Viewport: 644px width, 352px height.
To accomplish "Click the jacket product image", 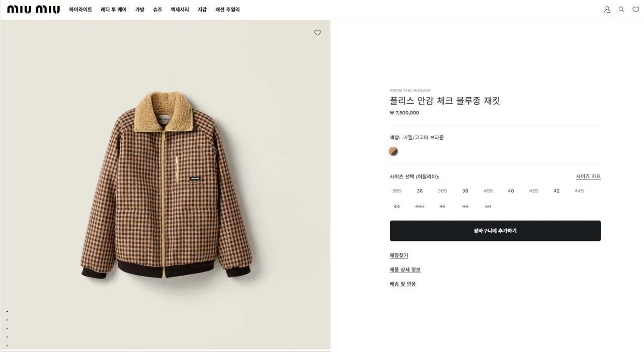I will point(166,185).
